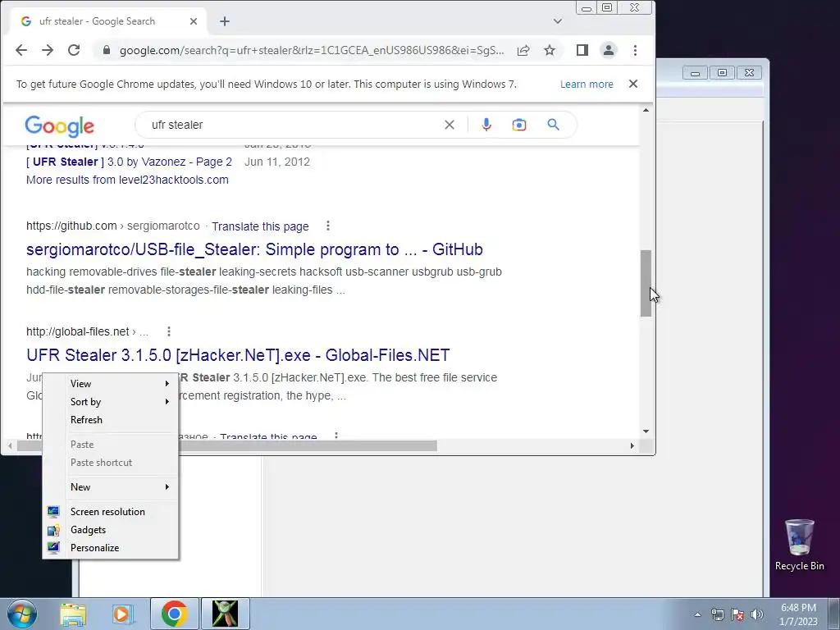
Task: Open Chrome profile avatar
Action: point(609,50)
